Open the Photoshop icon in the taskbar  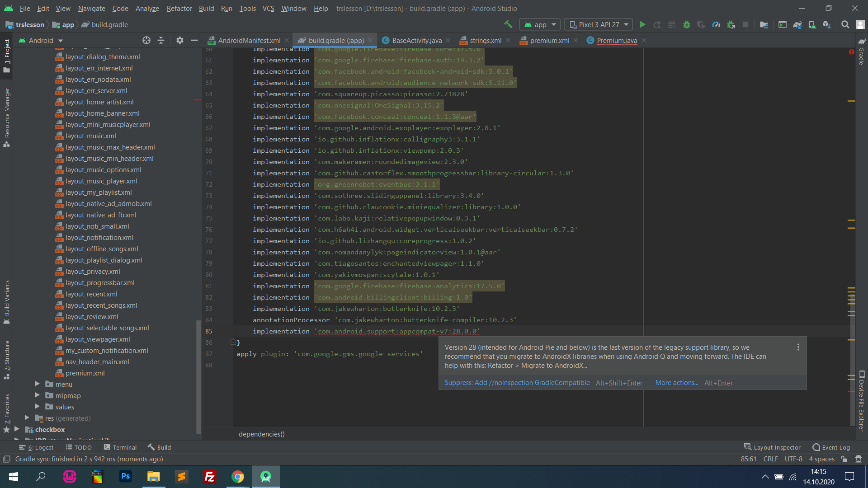[125, 476]
